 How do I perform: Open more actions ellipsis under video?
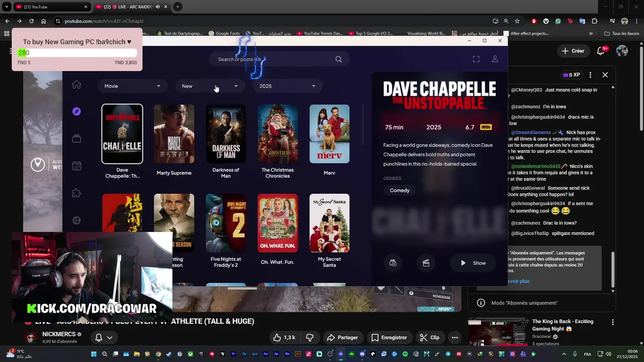pyautogui.click(x=455, y=337)
